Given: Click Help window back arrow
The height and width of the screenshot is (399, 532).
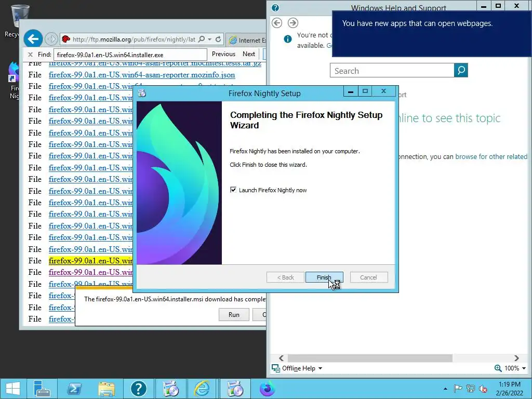Looking at the screenshot, I should (277, 23).
